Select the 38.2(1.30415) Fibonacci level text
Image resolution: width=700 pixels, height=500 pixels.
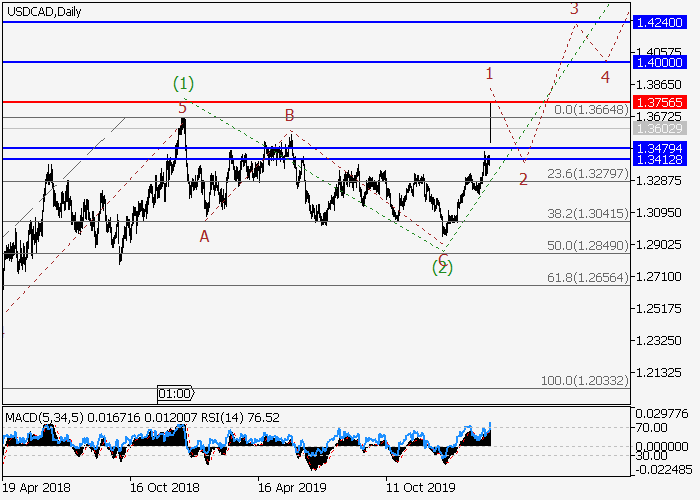588,213
